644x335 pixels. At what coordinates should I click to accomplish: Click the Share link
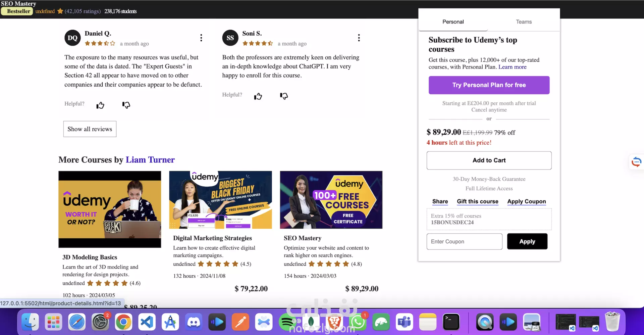coord(440,201)
